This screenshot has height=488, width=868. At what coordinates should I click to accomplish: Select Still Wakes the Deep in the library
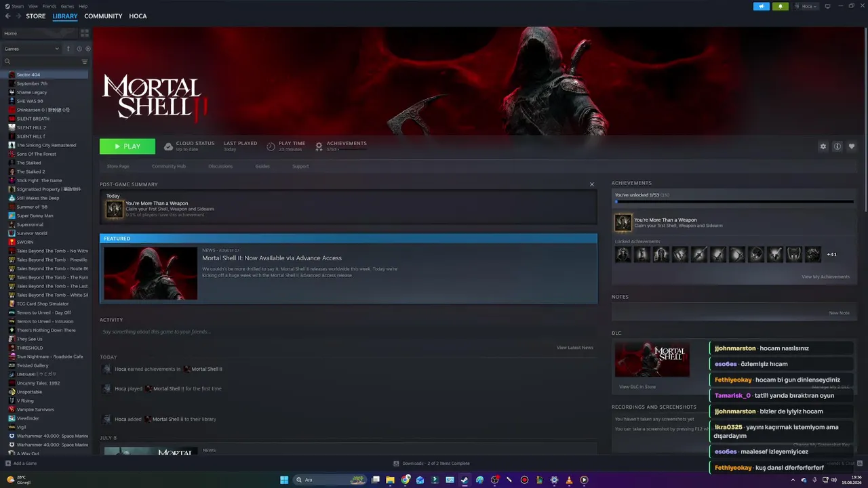[45, 198]
